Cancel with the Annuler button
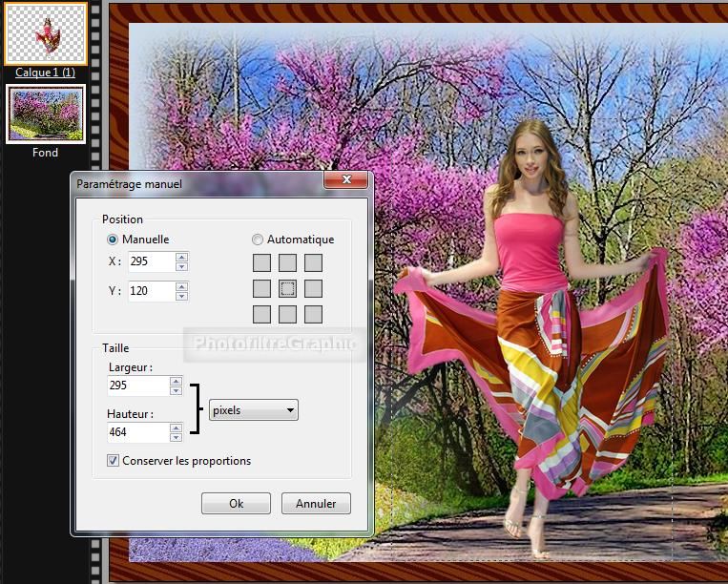The height and width of the screenshot is (584, 728). [x=316, y=504]
